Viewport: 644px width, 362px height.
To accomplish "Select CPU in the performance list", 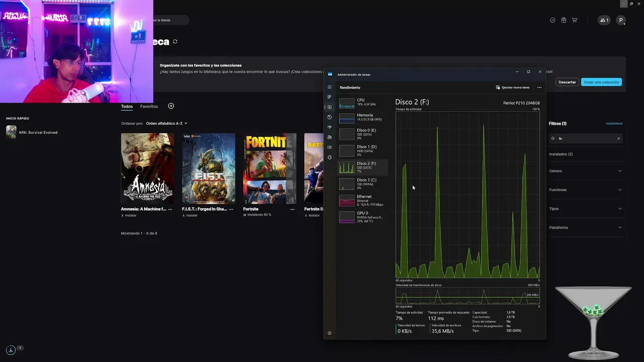I will tap(363, 103).
